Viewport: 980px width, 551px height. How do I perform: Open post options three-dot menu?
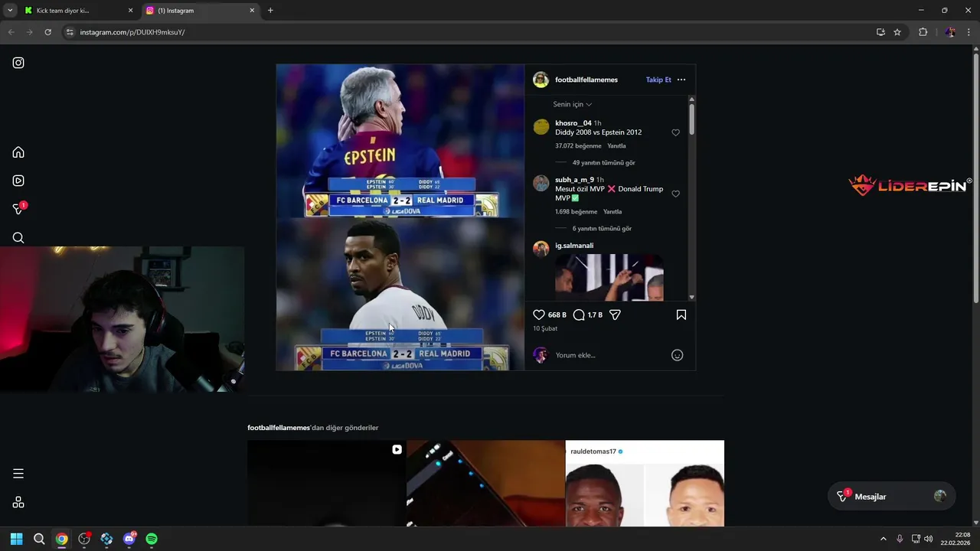click(681, 80)
